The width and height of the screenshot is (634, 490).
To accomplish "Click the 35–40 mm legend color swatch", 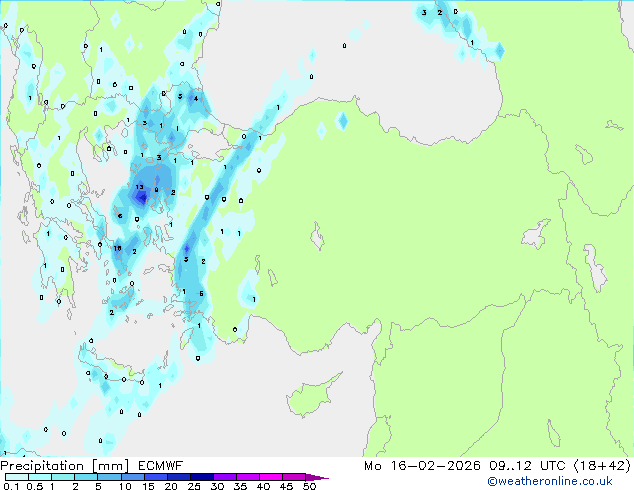I will pos(247,477).
